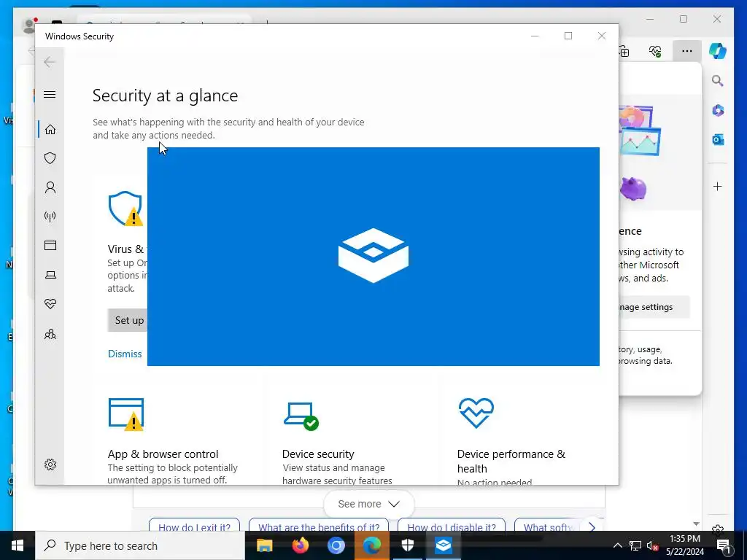The image size is (747, 560).
Task: Click the taskbar search box
Action: [139, 545]
